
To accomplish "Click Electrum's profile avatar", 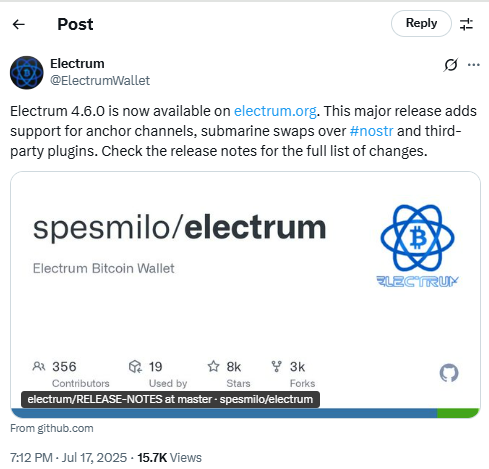I will [27, 73].
